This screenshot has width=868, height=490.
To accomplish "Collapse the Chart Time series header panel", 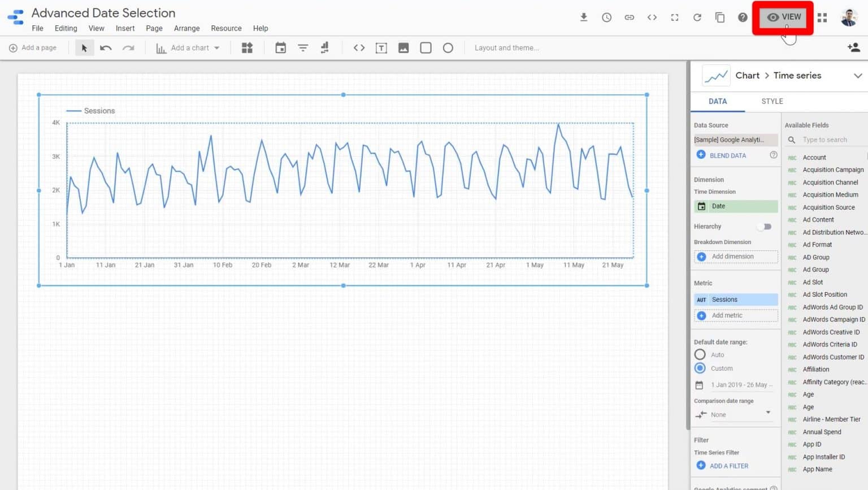I will pyautogui.click(x=858, y=75).
